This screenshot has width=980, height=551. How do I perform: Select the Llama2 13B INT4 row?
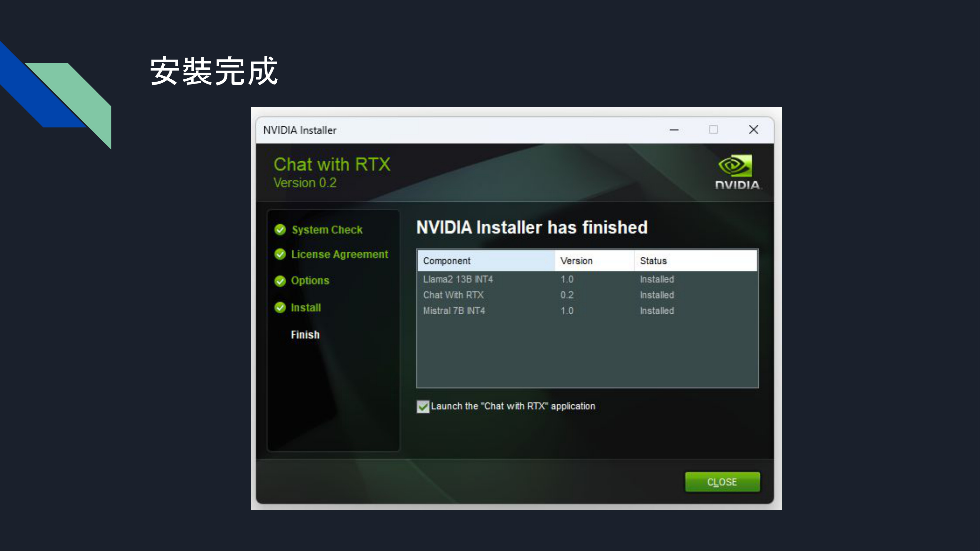click(x=587, y=279)
